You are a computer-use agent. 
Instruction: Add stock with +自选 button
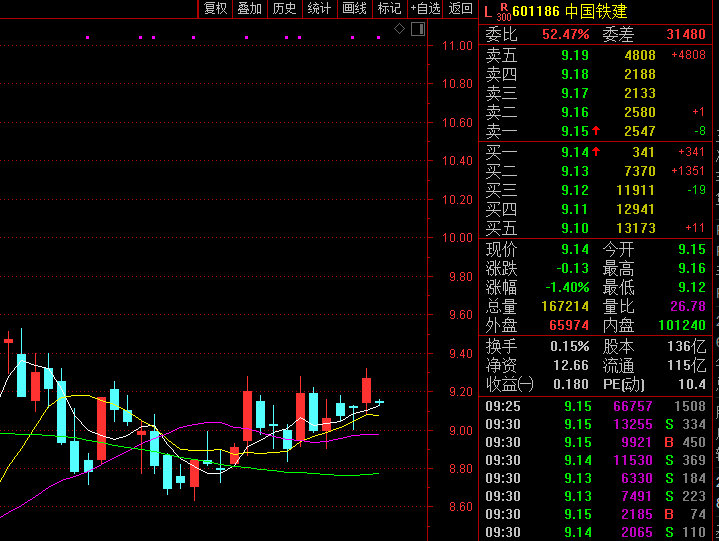click(x=425, y=9)
